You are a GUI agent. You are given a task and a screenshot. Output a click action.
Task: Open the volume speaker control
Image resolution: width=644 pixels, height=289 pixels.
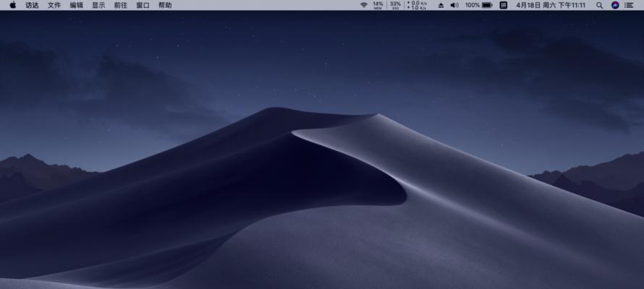[454, 5]
